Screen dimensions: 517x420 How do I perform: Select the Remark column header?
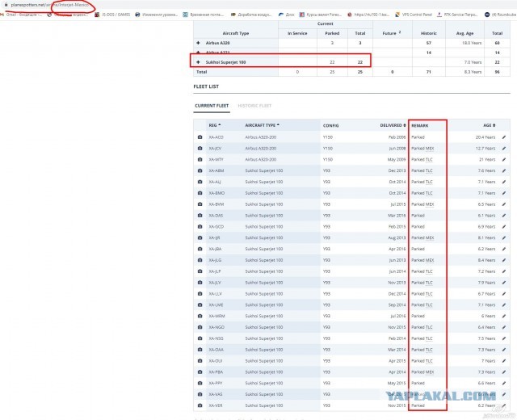point(420,126)
